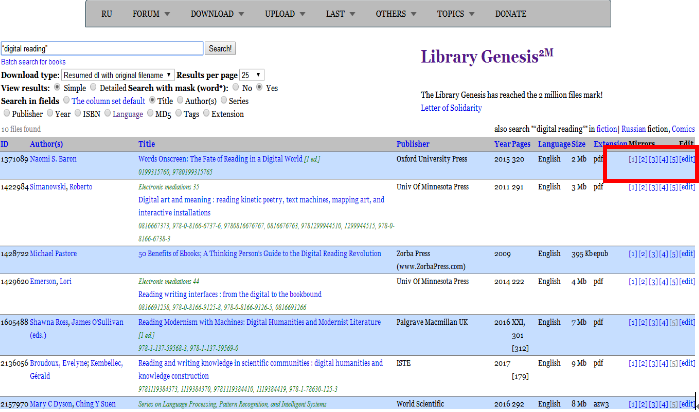This screenshot has width=699, height=412.
Task: Expand the DOWNLOAD navigation dropdown
Action: [x=218, y=15]
